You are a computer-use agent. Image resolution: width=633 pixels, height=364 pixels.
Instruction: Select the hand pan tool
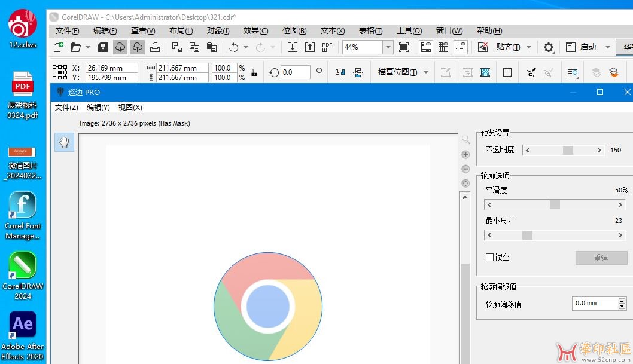(64, 142)
